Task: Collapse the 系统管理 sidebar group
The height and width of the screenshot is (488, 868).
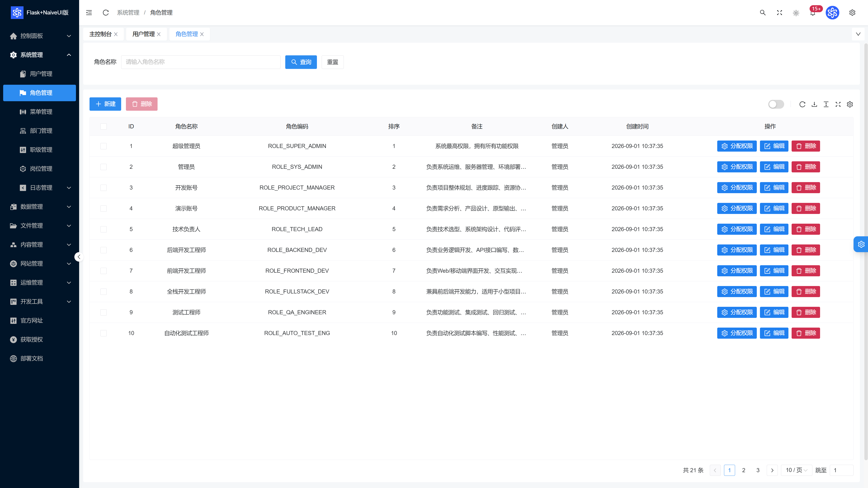Action: pos(39,54)
